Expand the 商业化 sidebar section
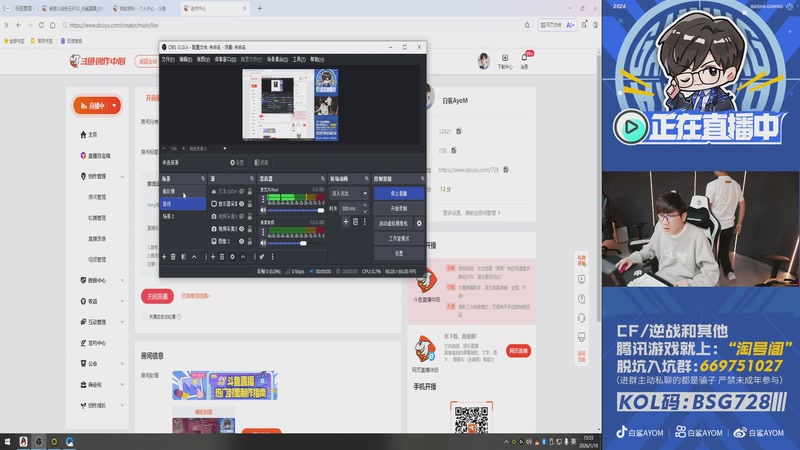Image resolution: width=800 pixels, height=450 pixels. tap(122, 385)
